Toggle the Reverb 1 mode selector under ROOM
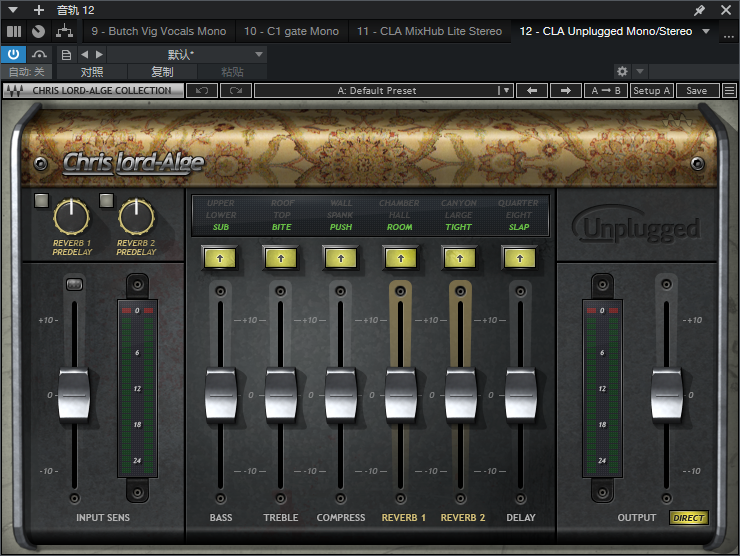The height and width of the screenshot is (556, 740). (x=401, y=258)
